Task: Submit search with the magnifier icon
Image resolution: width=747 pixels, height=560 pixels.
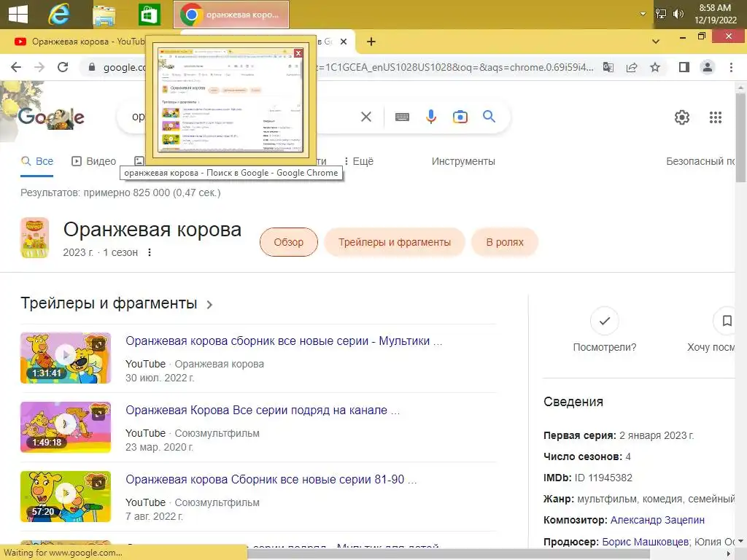Action: click(489, 116)
